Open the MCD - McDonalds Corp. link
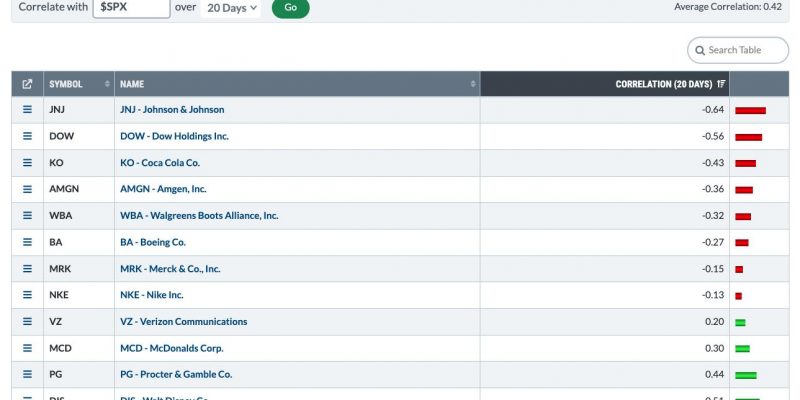Image resolution: width=800 pixels, height=400 pixels. click(x=171, y=348)
